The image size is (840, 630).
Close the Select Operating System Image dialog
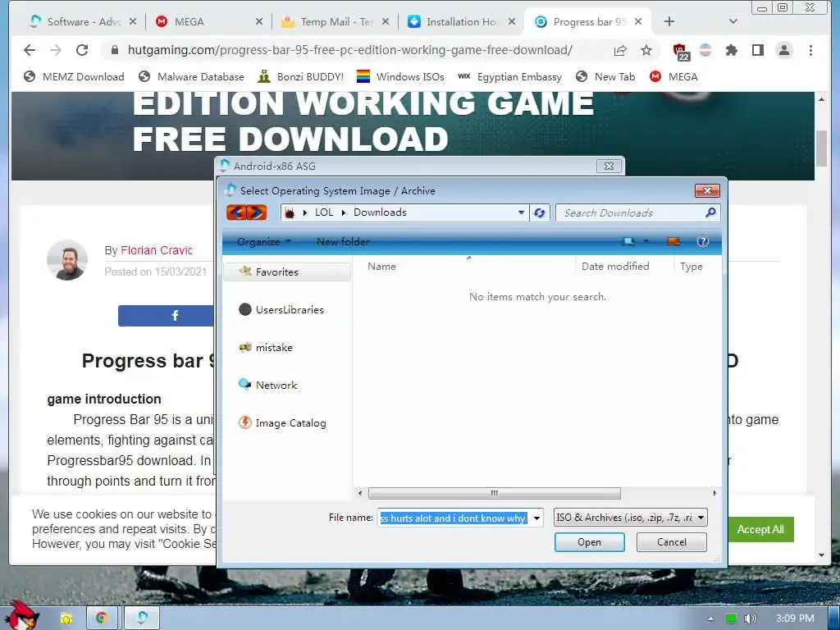click(x=707, y=190)
